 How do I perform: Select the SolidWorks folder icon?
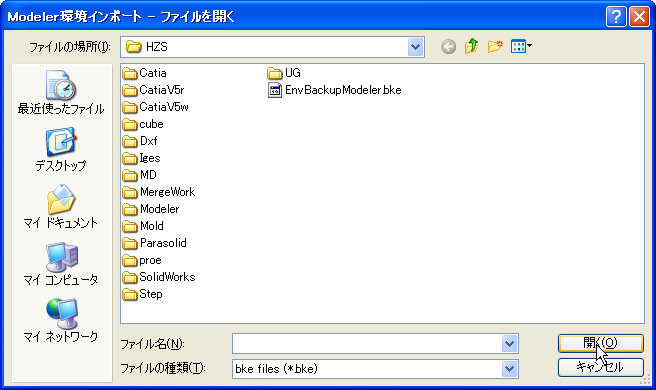pos(130,277)
